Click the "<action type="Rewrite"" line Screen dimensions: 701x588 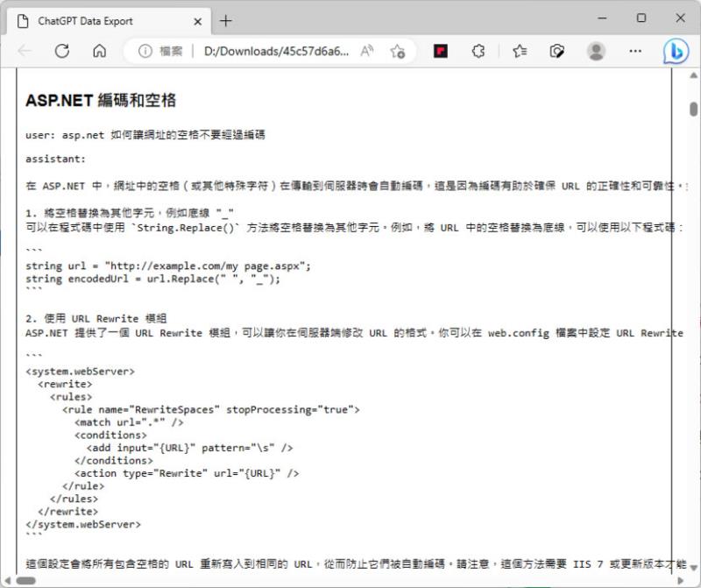click(187, 473)
